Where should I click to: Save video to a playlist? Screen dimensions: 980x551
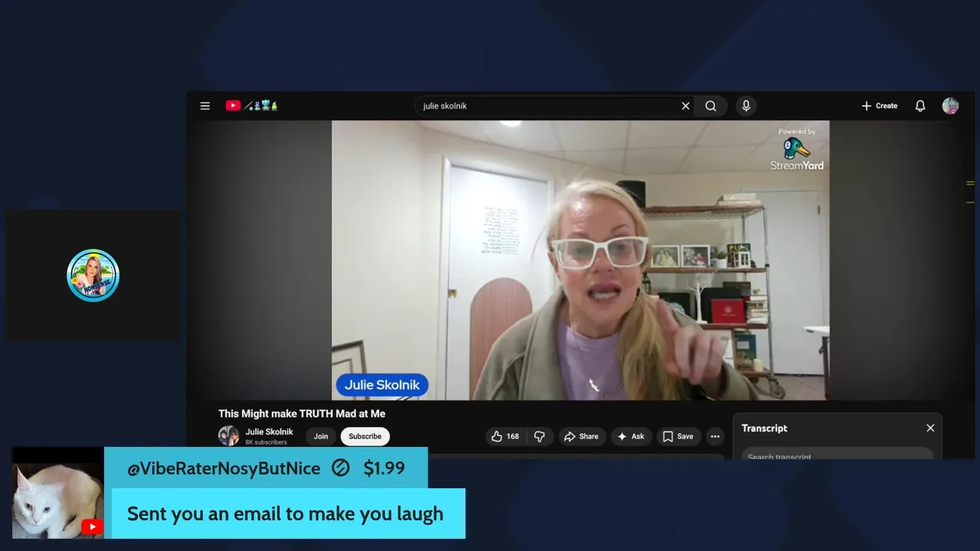[678, 436]
